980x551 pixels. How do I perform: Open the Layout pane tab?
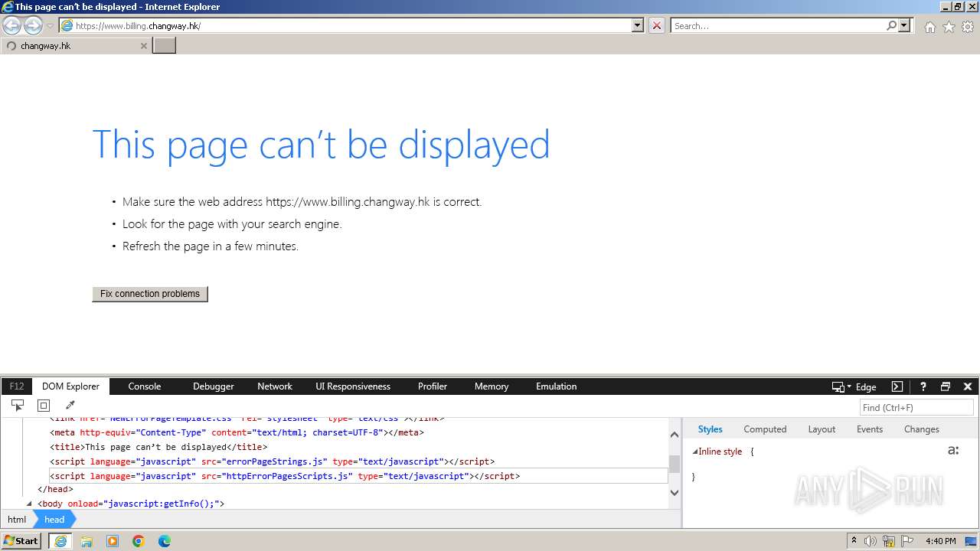coord(822,429)
